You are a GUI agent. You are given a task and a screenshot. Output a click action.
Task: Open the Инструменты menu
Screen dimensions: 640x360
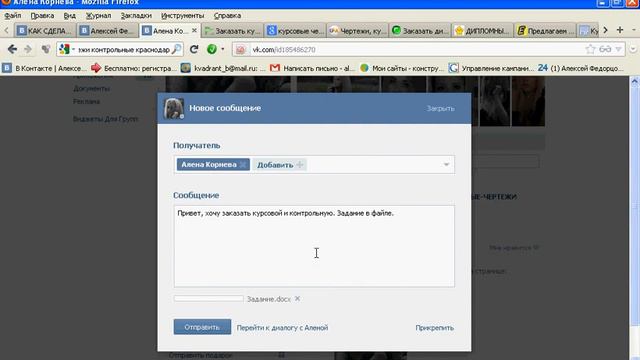182,16
